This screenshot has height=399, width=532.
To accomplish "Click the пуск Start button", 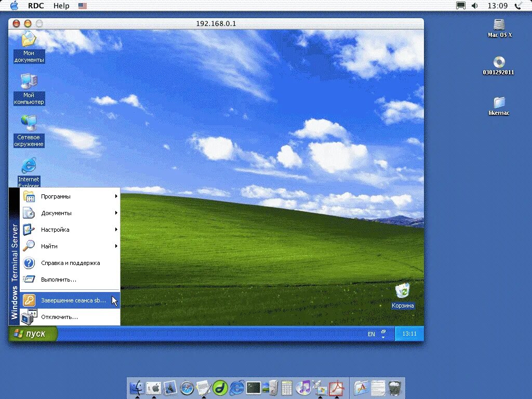I will (x=33, y=334).
